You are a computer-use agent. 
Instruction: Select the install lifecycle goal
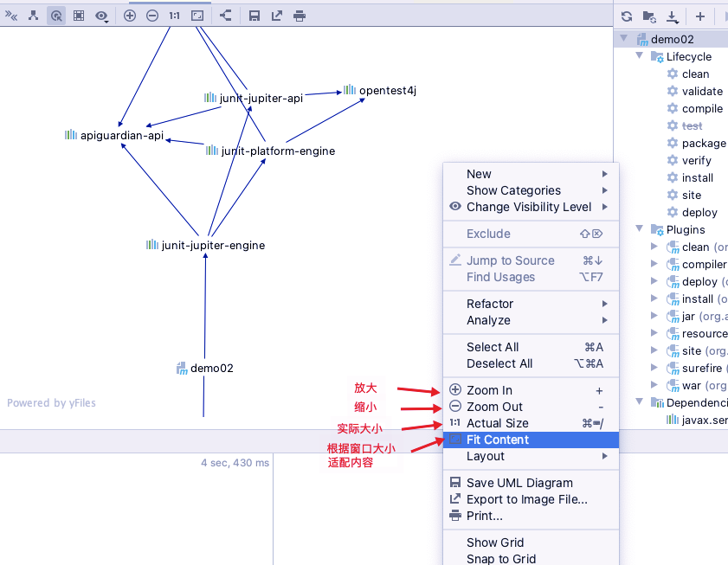(x=690, y=178)
